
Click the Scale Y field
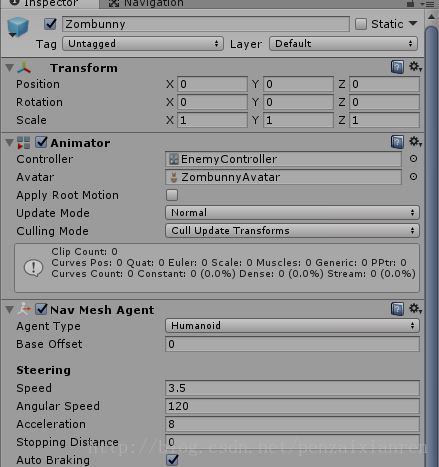[x=298, y=120]
